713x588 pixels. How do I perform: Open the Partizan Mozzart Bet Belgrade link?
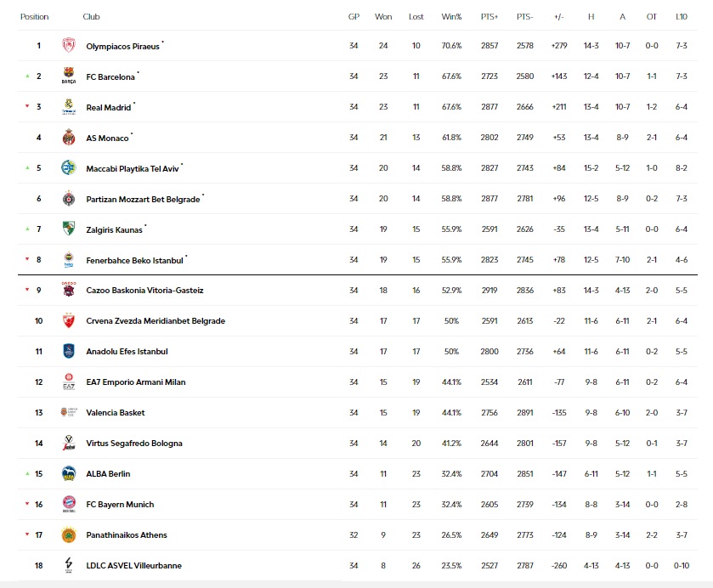coord(144,199)
